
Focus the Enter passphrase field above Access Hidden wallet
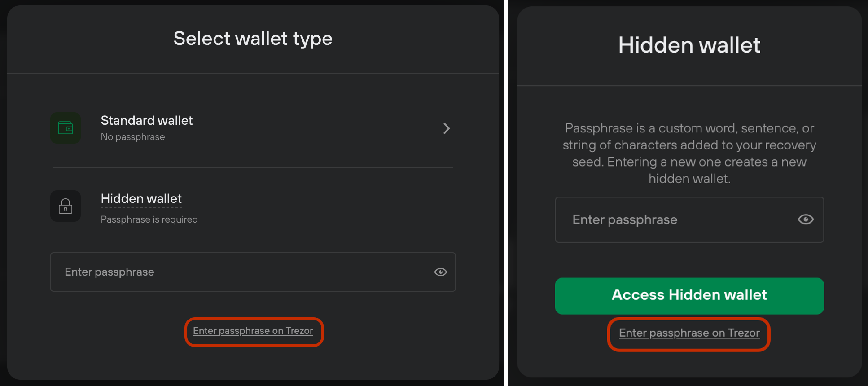pyautogui.click(x=689, y=220)
